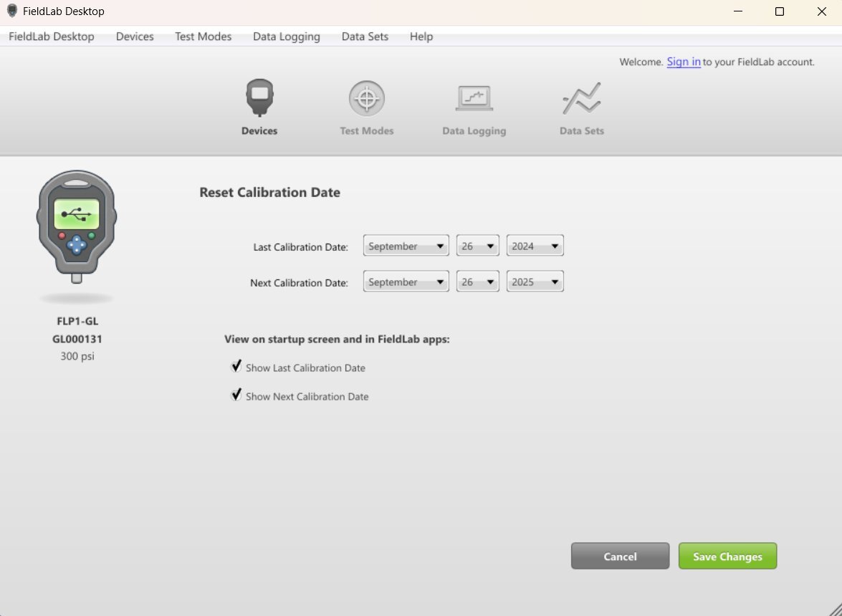Minimize the FieldLab Desktop window
842x616 pixels.
point(738,11)
